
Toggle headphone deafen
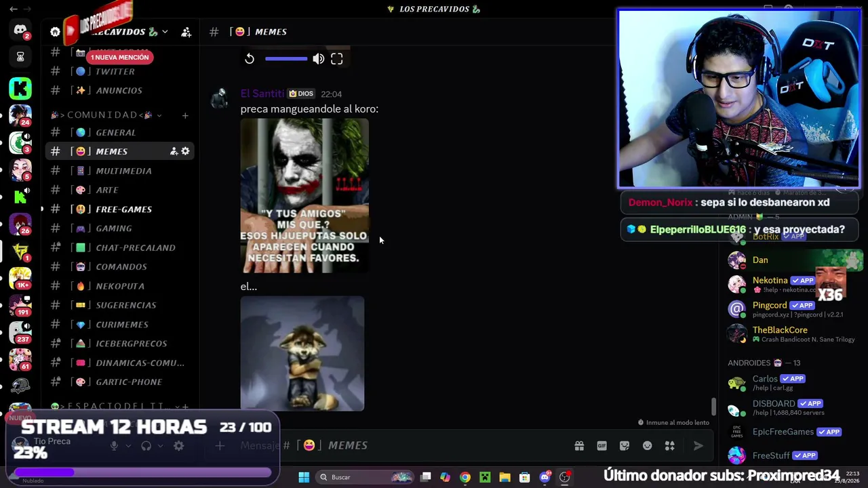pyautogui.click(x=146, y=445)
